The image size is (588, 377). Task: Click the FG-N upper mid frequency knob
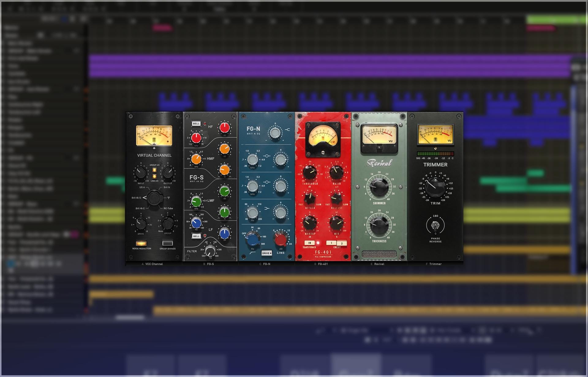click(252, 159)
